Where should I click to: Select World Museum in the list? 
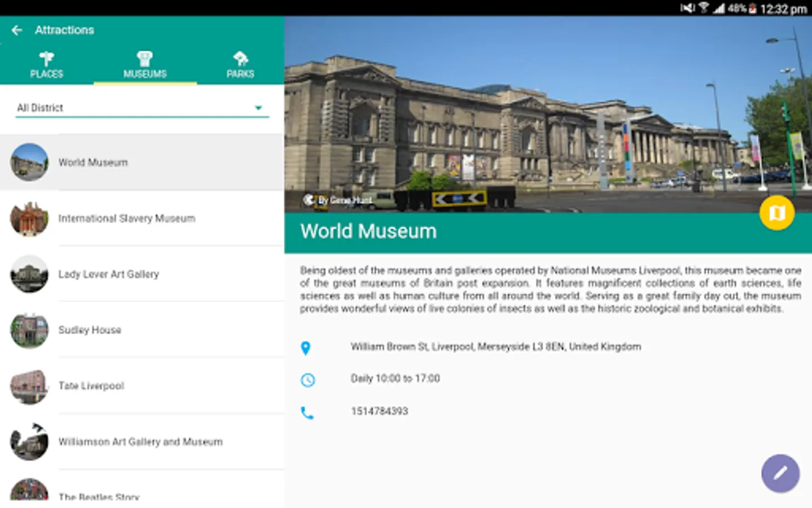point(142,162)
